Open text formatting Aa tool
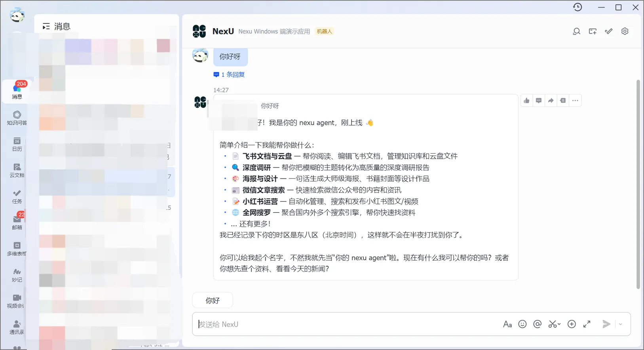The image size is (644, 350). point(507,324)
